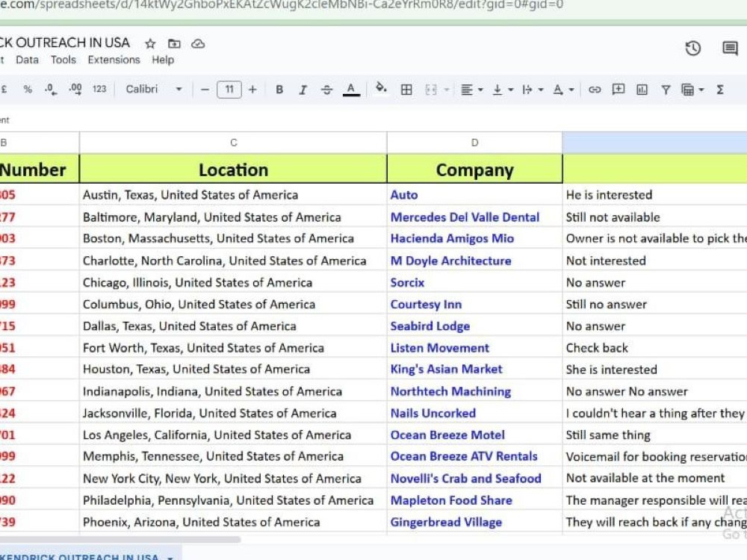Click the browser address bar URL

click(281, 4)
